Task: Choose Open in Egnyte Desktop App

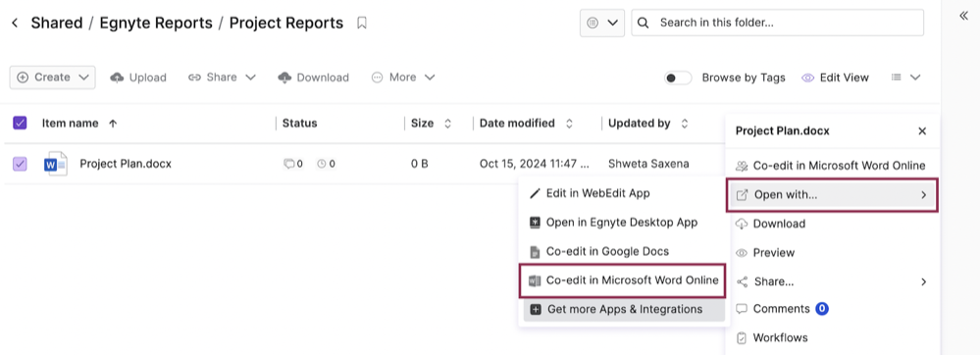Action: [613, 223]
